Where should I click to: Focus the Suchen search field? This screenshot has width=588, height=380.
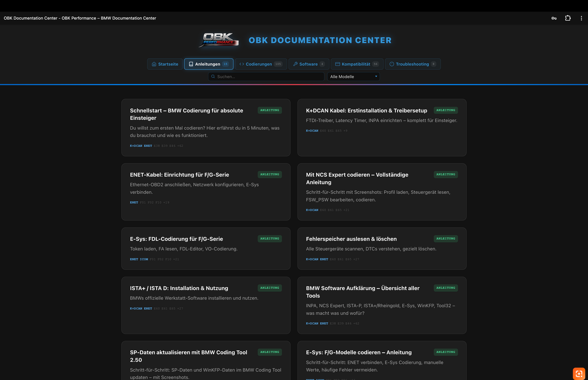(x=266, y=76)
